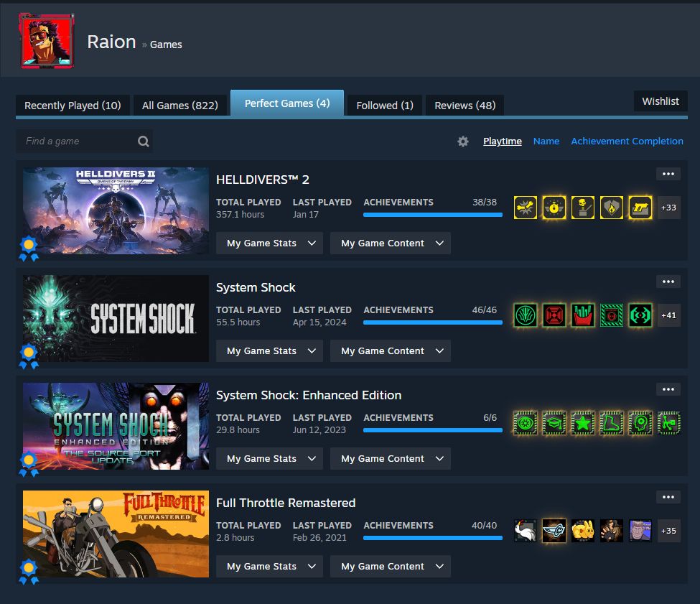Viewport: 700px width, 604px height.
Task: Open System Shock cover thumbnail
Action: click(x=116, y=318)
